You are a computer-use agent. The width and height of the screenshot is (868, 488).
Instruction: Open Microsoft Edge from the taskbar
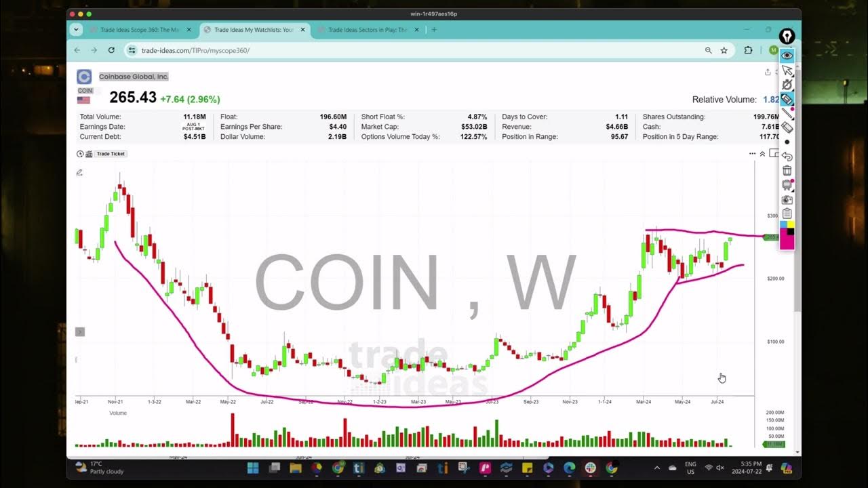click(569, 468)
